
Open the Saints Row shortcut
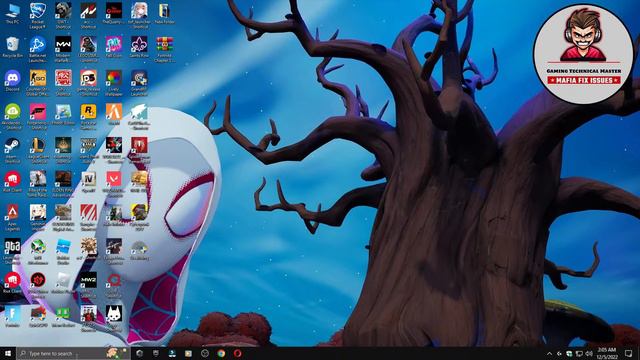[139, 47]
